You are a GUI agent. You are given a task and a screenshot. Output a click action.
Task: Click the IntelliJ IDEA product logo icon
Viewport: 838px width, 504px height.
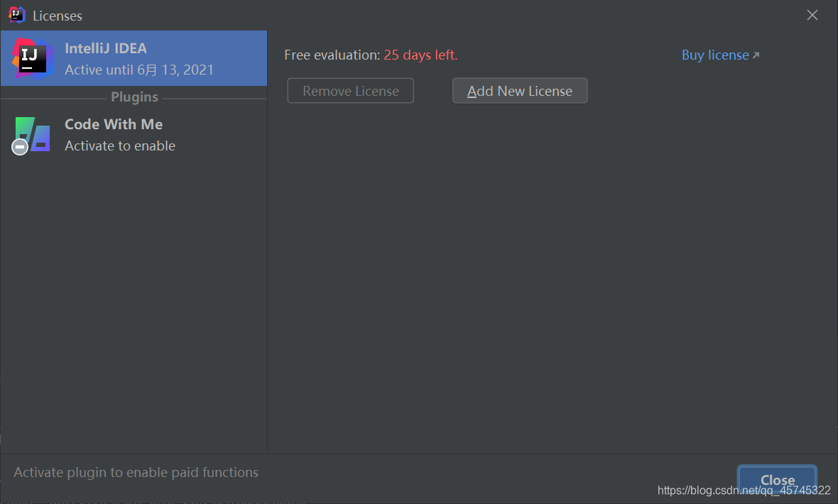pos(33,59)
